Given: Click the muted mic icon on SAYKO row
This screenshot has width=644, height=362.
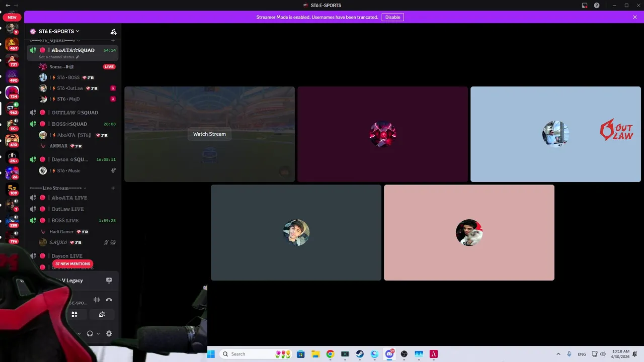Looking at the screenshot, I should point(106,242).
